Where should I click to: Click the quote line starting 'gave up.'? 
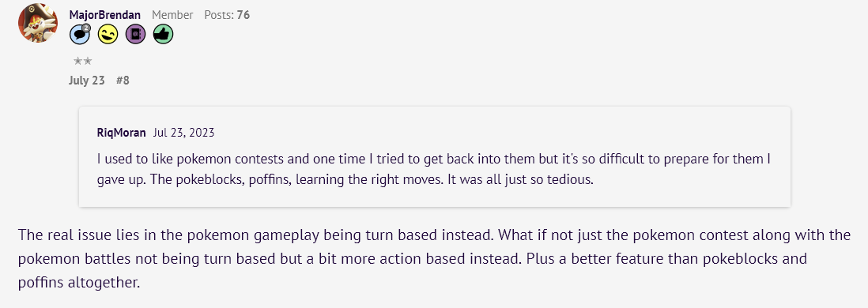click(x=345, y=180)
